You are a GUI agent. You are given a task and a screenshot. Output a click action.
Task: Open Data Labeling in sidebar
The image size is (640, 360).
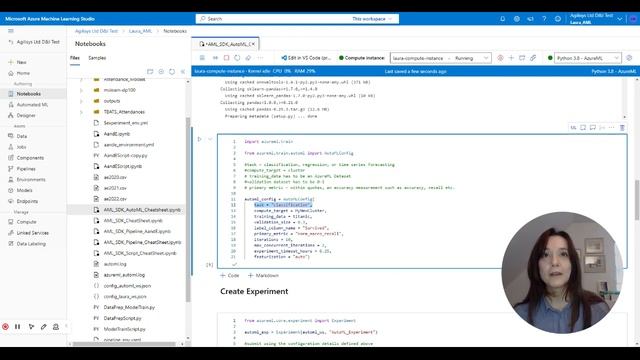coord(31,244)
